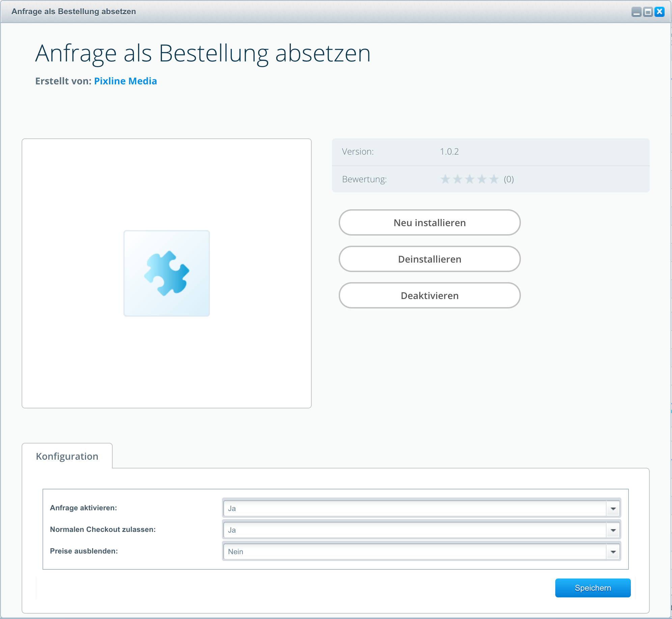Click the puzzle piece plugin icon
Screen dimensions: 672x619
point(167,273)
